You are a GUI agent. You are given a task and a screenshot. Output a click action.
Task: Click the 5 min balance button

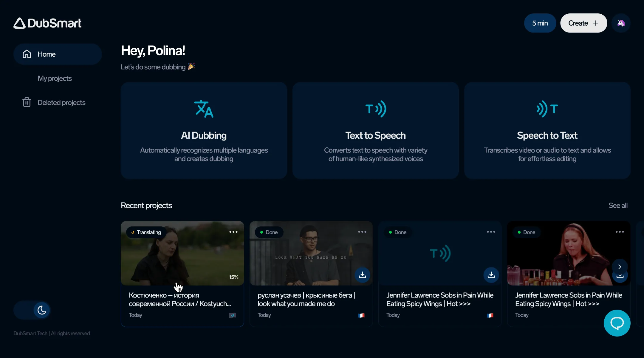540,23
